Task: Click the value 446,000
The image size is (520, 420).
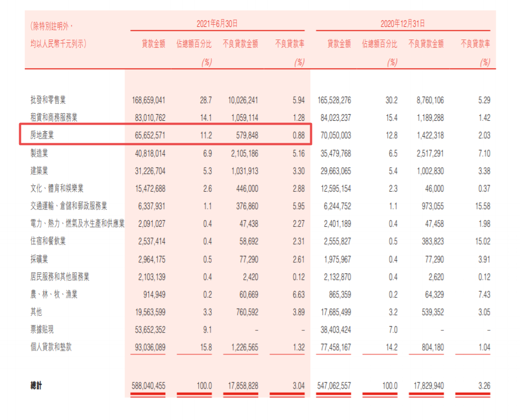Action: 247,189
